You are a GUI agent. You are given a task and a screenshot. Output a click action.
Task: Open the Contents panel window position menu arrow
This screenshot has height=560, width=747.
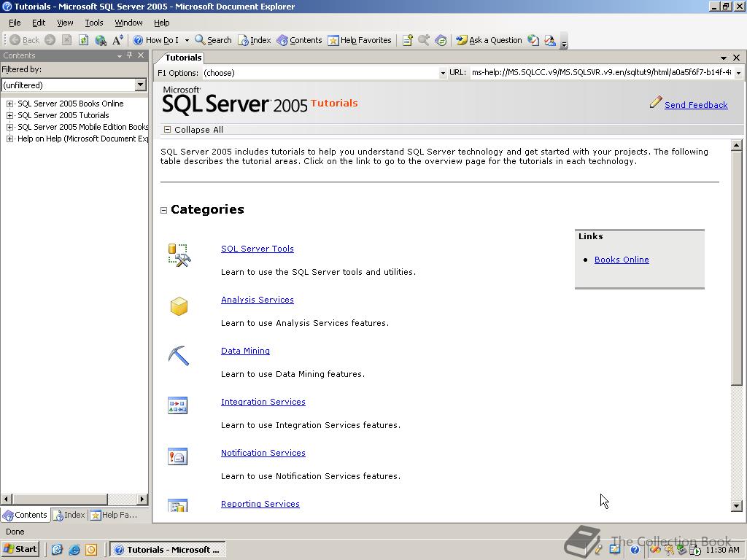120,55
